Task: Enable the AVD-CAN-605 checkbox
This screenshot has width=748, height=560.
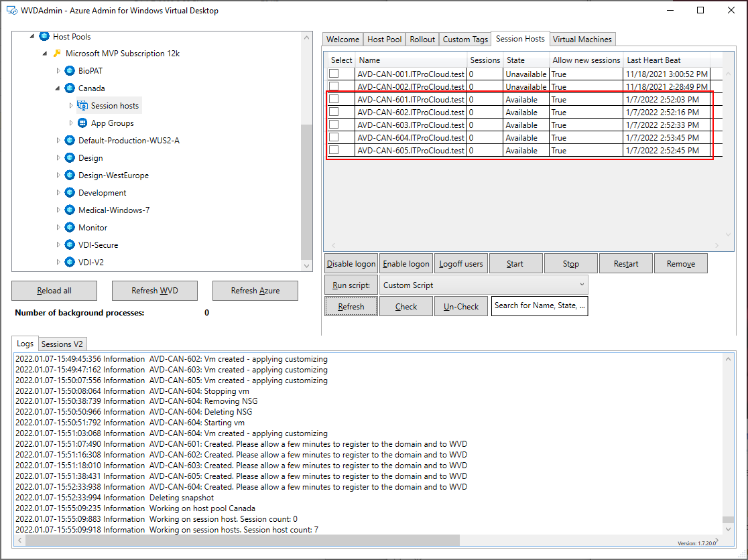Action: [x=334, y=149]
